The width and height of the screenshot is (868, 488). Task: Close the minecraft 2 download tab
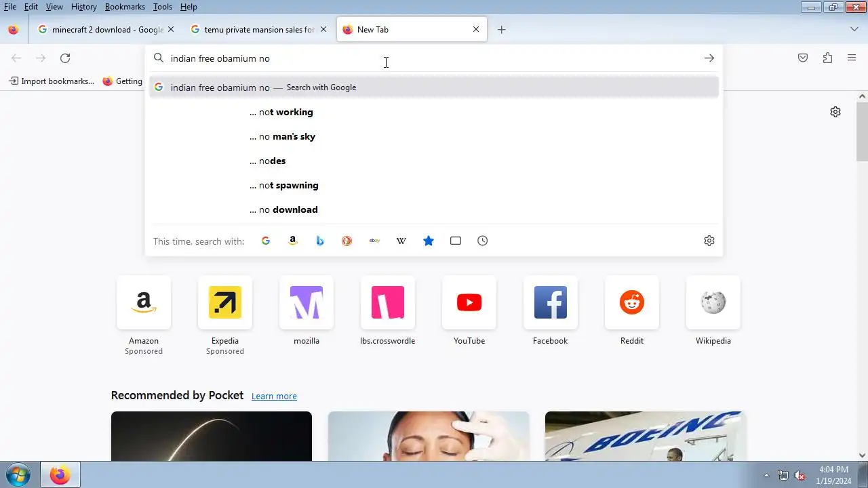point(171,30)
